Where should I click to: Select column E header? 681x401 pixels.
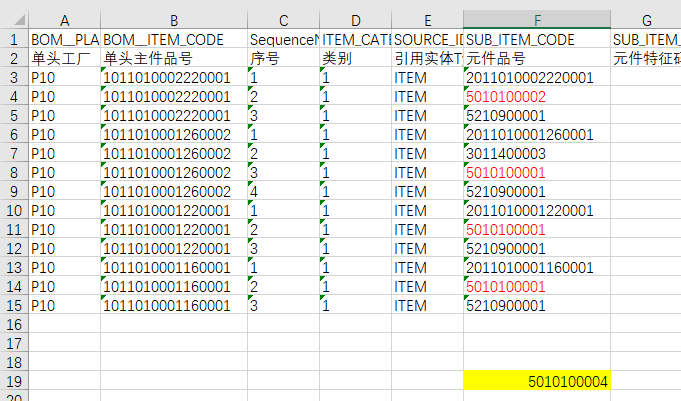427,20
